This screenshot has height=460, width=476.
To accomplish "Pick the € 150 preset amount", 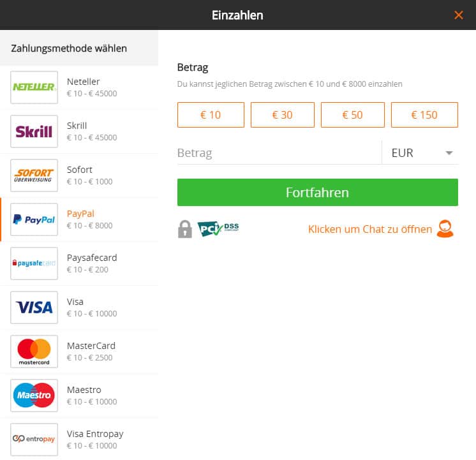I will pos(424,115).
